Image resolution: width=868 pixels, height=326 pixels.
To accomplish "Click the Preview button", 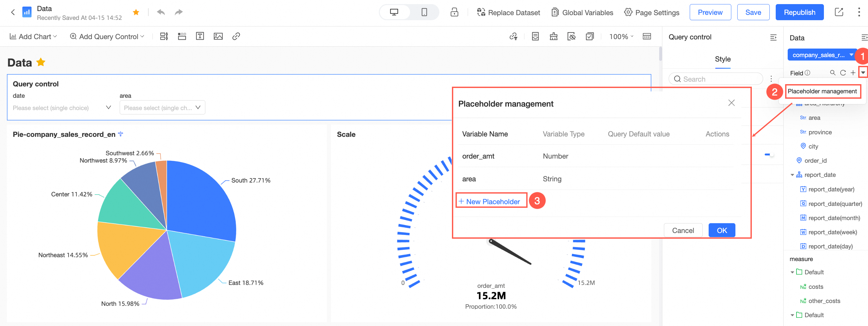I will (x=710, y=13).
